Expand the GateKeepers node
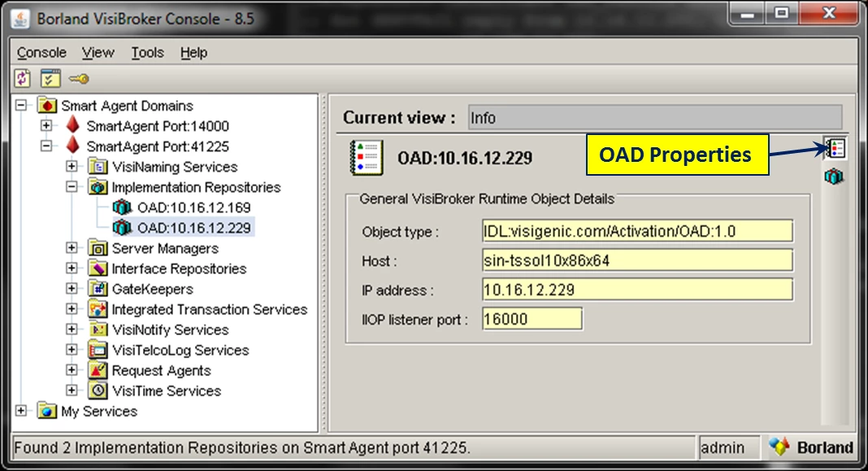868x471 pixels. pos(72,288)
